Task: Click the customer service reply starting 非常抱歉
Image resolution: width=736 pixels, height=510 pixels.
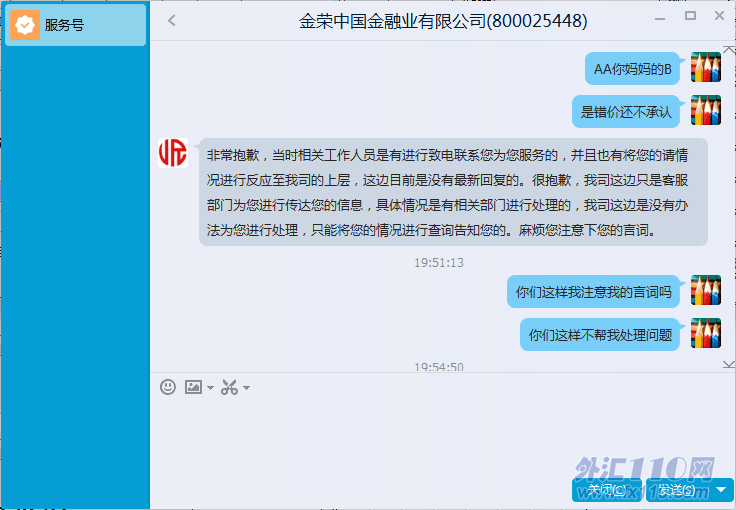Action: [x=453, y=192]
